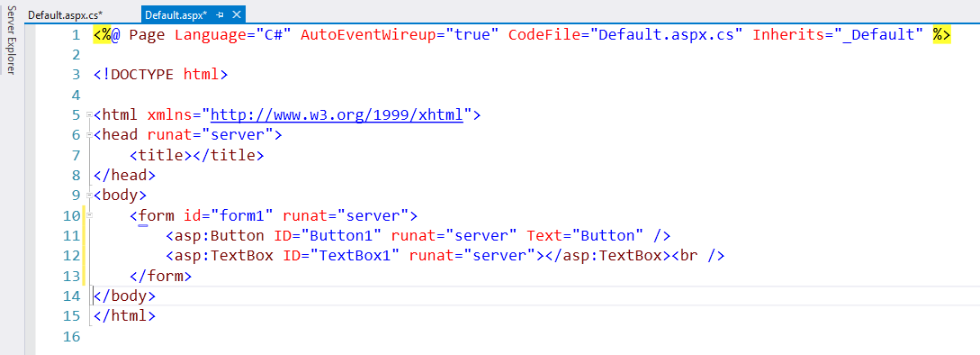
Task: Click the closing %> directive tag
Action: coord(941,35)
